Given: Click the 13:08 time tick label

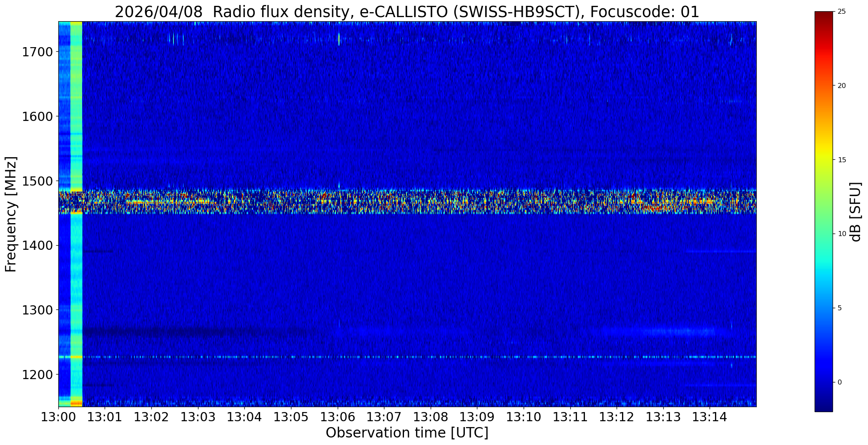Looking at the screenshot, I should click(x=431, y=417).
